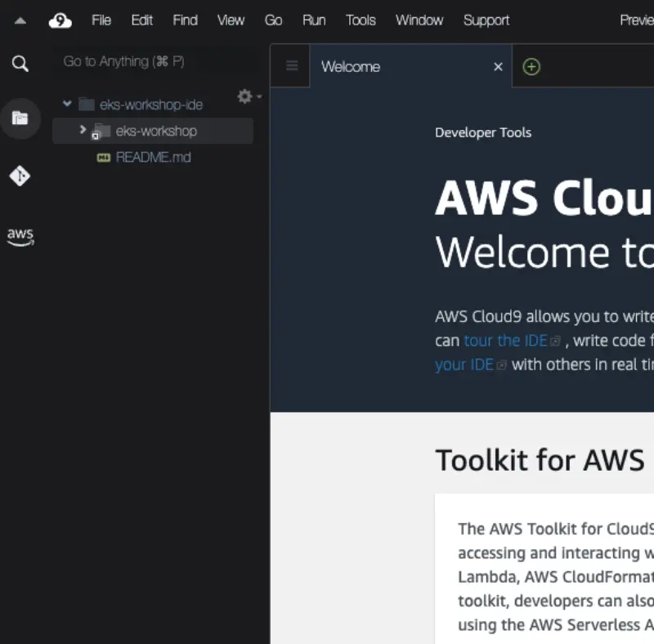Click the Cloud9 logo icon

pos(60,20)
